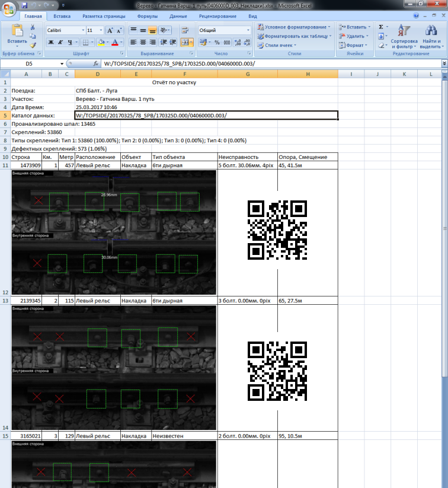Viewport: 448px width, 488px height.
Task: Switch to the Данные tab
Action: (x=178, y=16)
